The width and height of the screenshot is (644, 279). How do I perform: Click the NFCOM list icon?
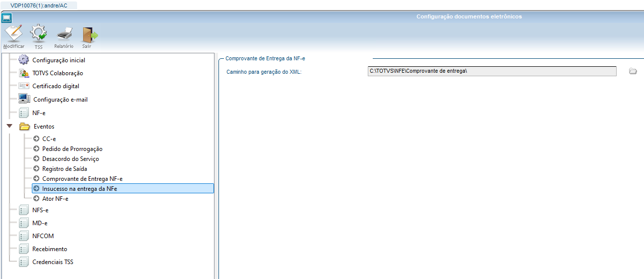pyautogui.click(x=23, y=236)
